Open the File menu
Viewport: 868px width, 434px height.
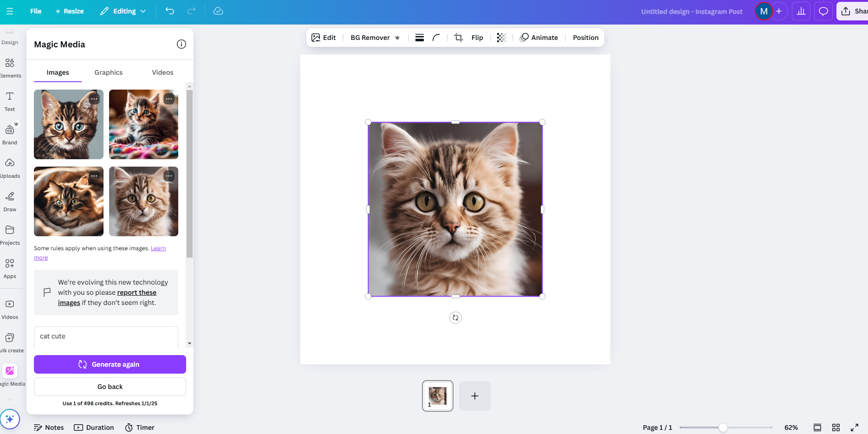tap(36, 11)
